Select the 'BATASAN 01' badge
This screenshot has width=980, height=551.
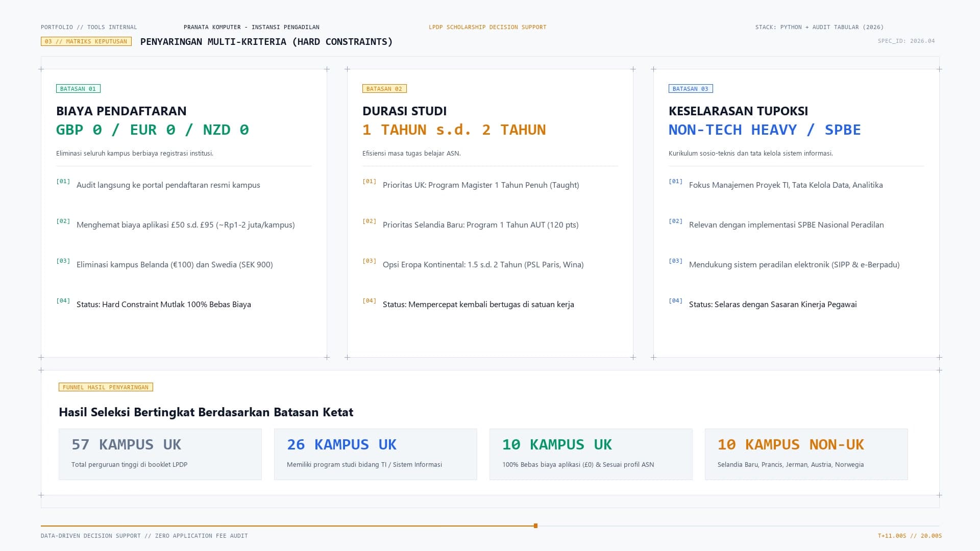click(78, 89)
